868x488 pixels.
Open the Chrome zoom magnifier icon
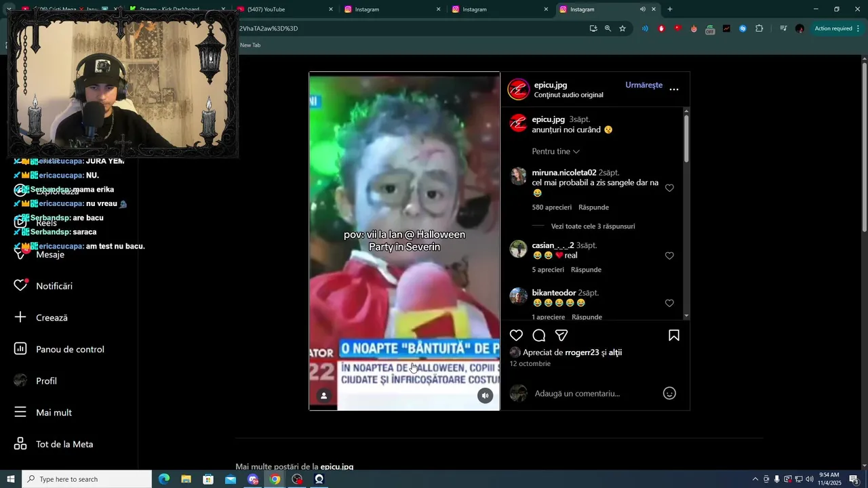608,28
